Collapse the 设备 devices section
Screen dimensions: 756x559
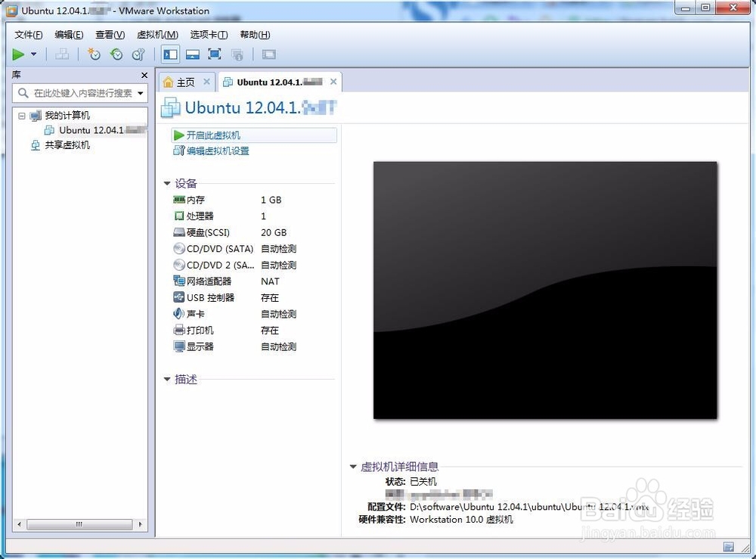coord(167,182)
